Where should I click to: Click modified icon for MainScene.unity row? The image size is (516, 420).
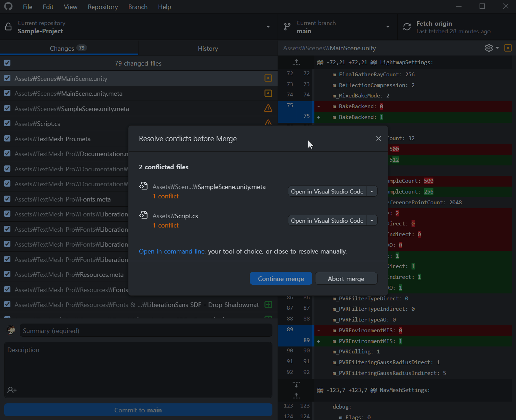[268, 78]
